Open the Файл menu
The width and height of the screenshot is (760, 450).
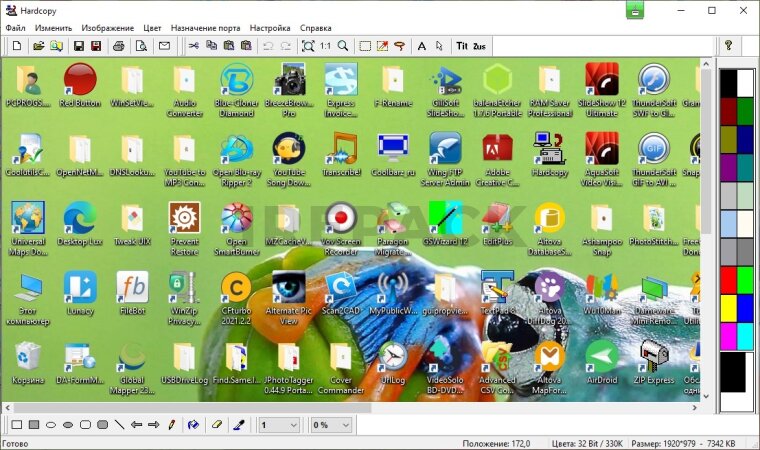[x=15, y=28]
